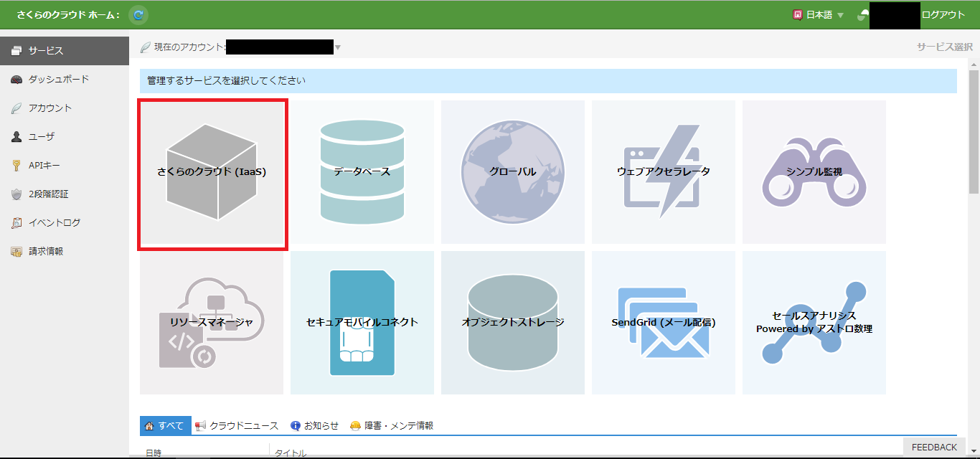Open ダッシュボード in the sidebar
The image size is (980, 459).
[x=65, y=80]
